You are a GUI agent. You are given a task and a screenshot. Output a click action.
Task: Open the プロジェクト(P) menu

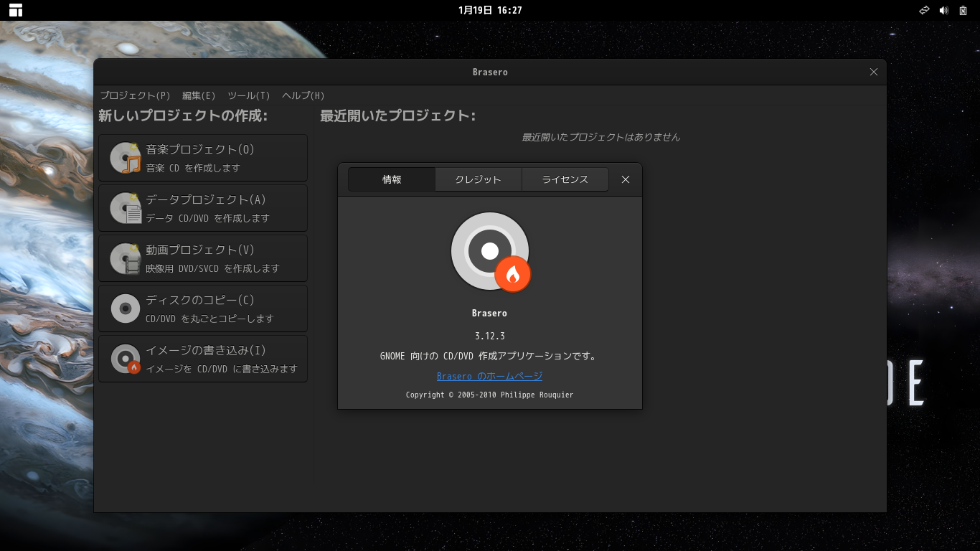click(x=135, y=95)
